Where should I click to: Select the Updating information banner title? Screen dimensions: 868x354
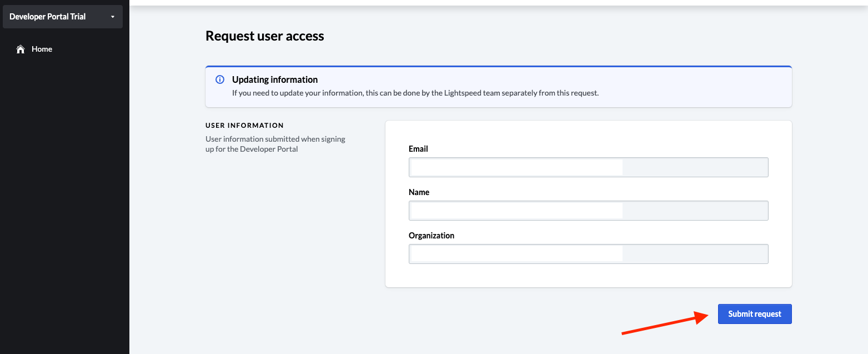(x=274, y=79)
